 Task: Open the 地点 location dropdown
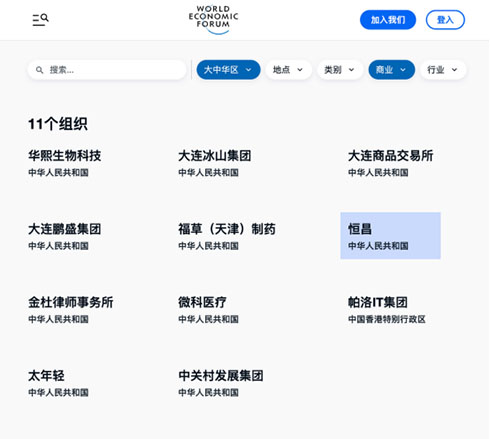(288, 70)
